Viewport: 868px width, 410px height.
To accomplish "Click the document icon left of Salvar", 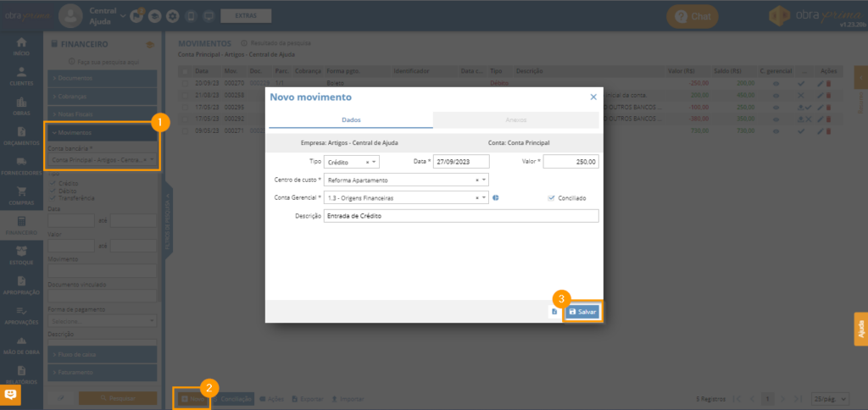I will point(554,312).
